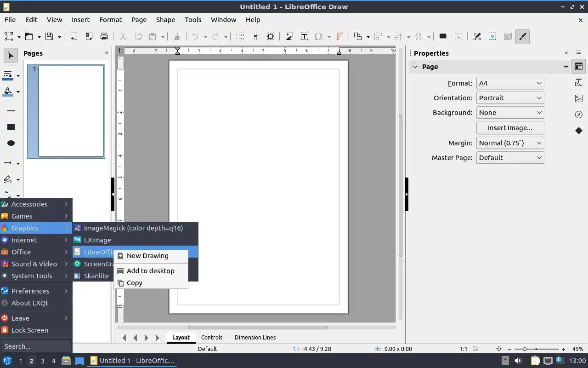Click the Paste clipboard icon

coord(153,36)
